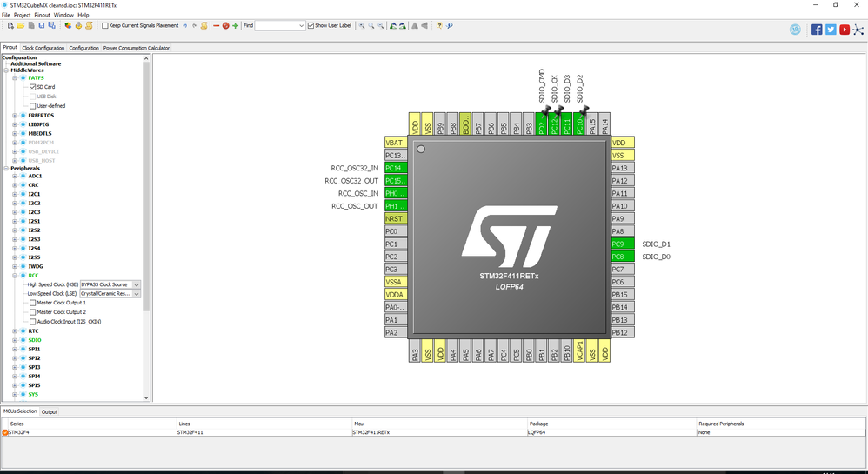Open the ST Facebook page icon

point(817,30)
